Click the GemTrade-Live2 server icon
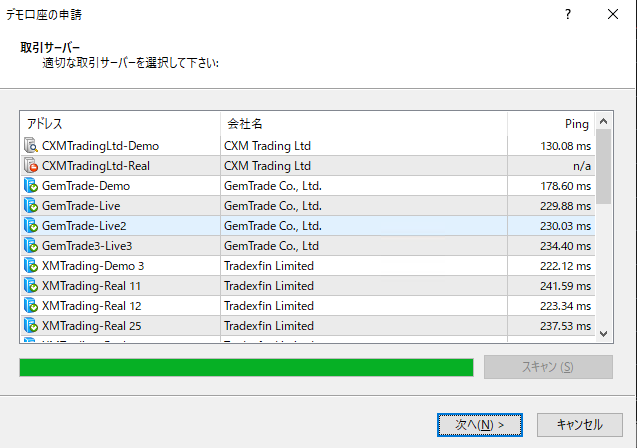637x448 pixels. click(x=31, y=225)
